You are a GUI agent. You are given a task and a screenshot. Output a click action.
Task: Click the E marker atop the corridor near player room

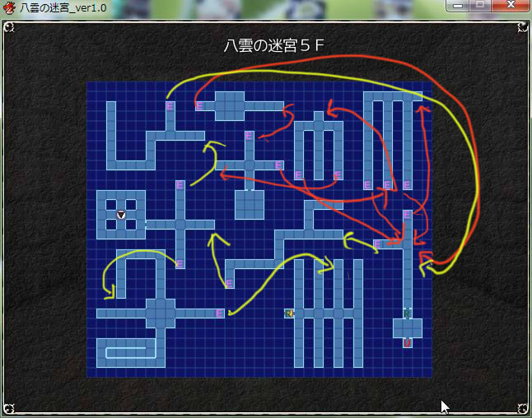(180, 185)
